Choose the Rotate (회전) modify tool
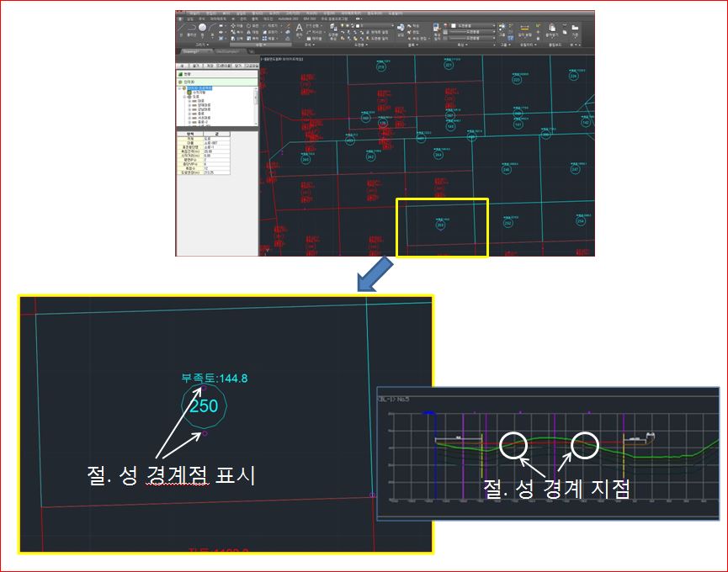The width and height of the screenshot is (728, 572). [x=252, y=26]
